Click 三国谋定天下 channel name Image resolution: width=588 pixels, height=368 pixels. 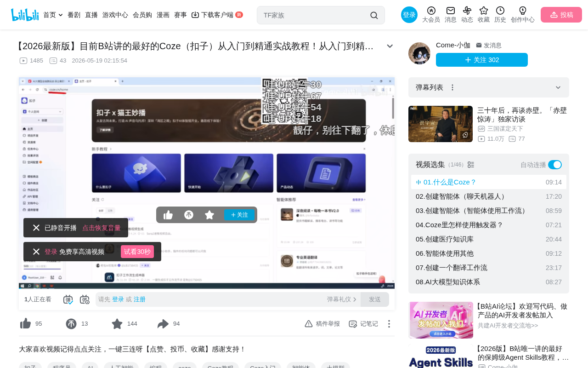pos(505,129)
